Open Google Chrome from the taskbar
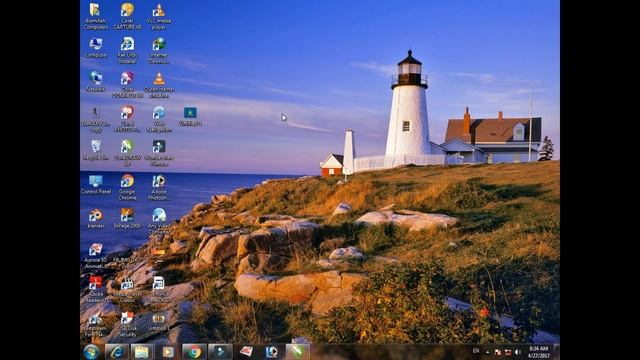The width and height of the screenshot is (640, 360). pos(194,352)
